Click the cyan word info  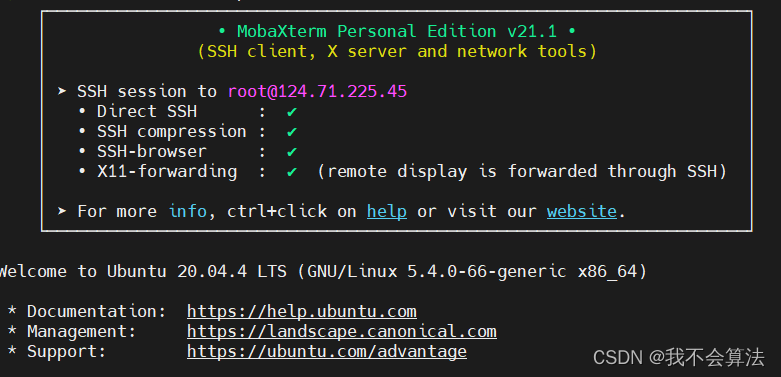tap(187, 211)
